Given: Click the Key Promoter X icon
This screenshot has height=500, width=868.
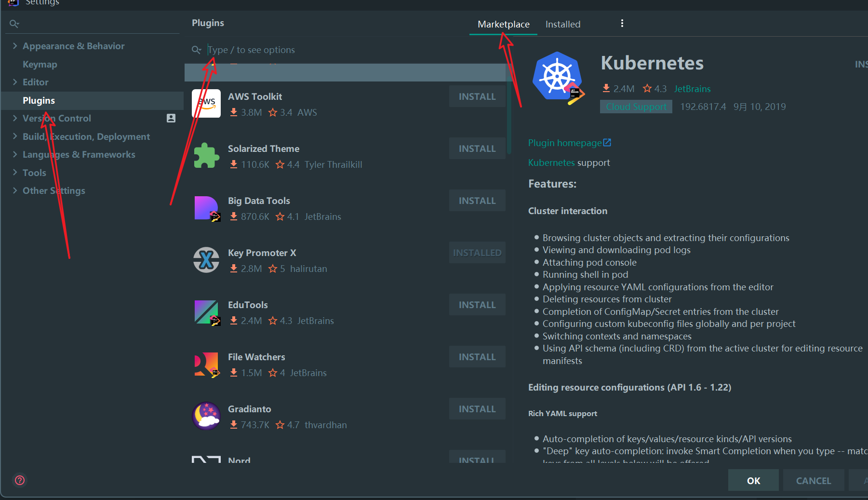Looking at the screenshot, I should point(206,260).
